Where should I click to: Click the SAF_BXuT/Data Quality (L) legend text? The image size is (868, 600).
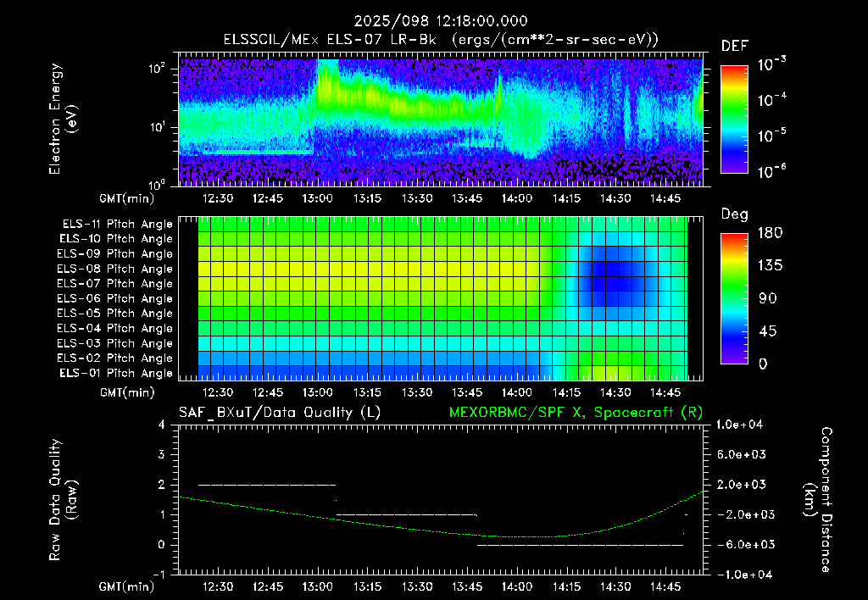click(x=280, y=413)
